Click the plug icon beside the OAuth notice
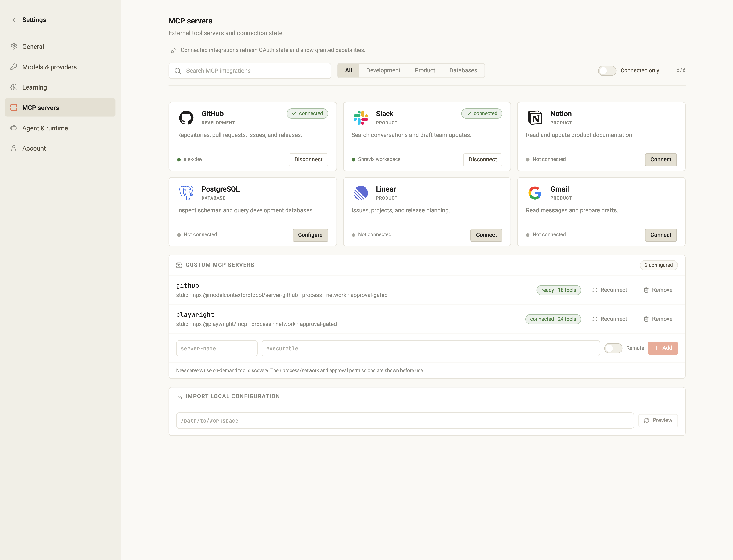This screenshot has width=733, height=560. [x=173, y=51]
